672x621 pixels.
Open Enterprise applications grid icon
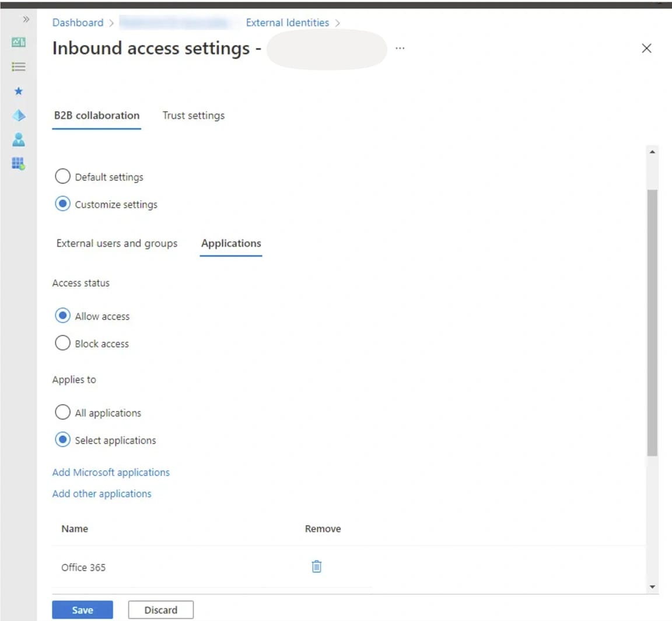point(19,163)
